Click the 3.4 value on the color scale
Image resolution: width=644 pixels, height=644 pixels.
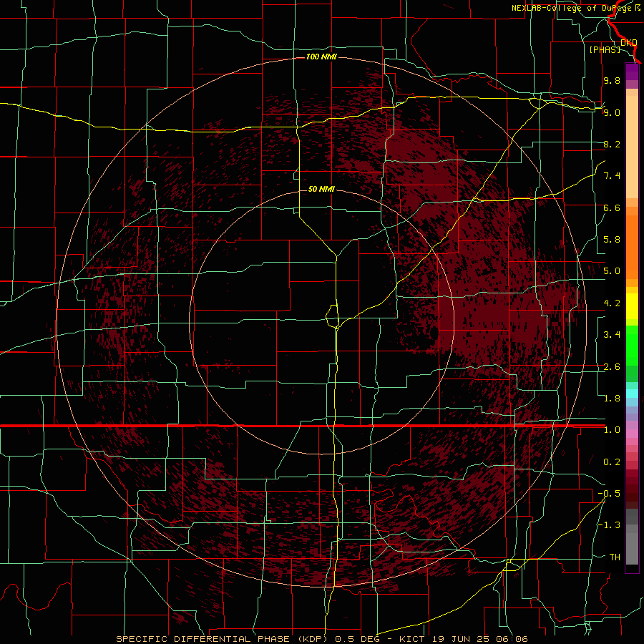(612, 335)
